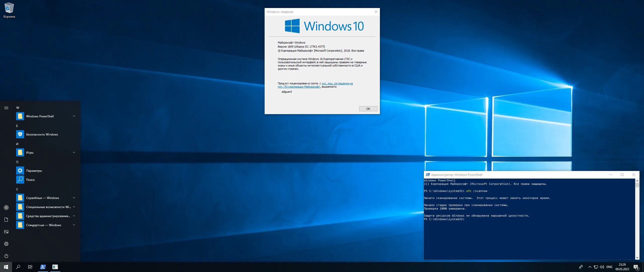Open the усл. лиц. соглашения license link
Screen dimensions: 644x272
click(x=337, y=83)
